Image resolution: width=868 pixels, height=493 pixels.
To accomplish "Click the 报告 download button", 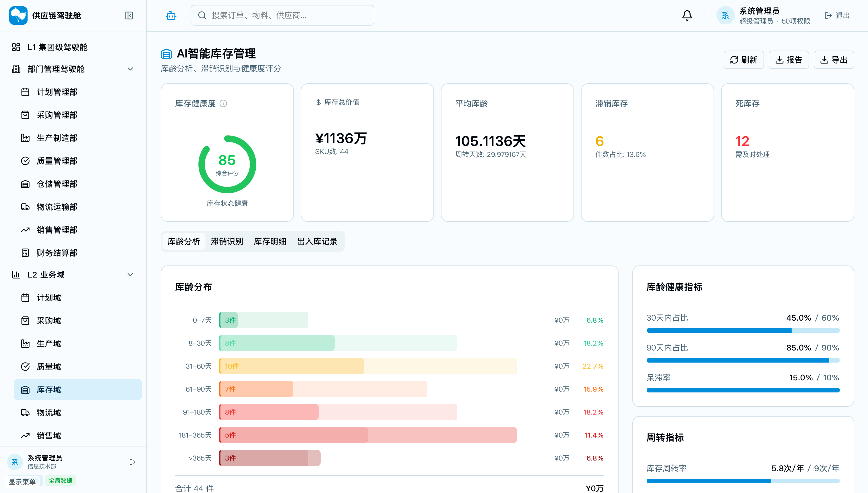I will (x=788, y=60).
